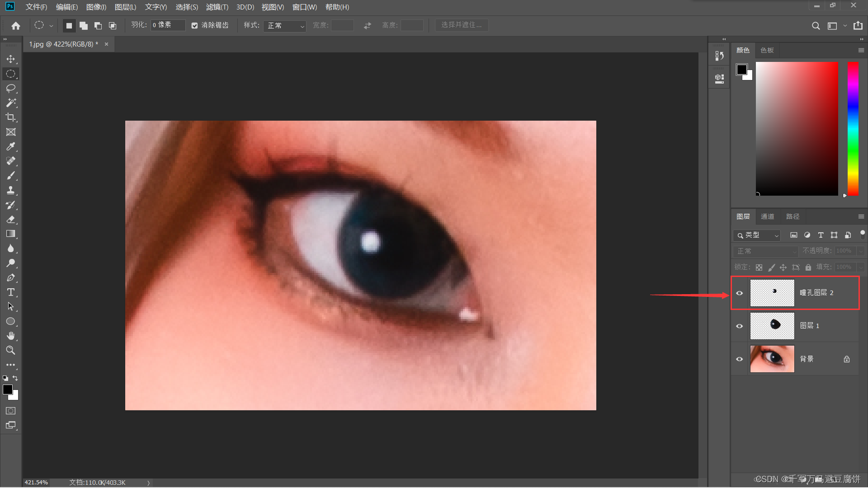Viewport: 868px width, 488px height.
Task: Select the Move tool
Action: tap(11, 59)
